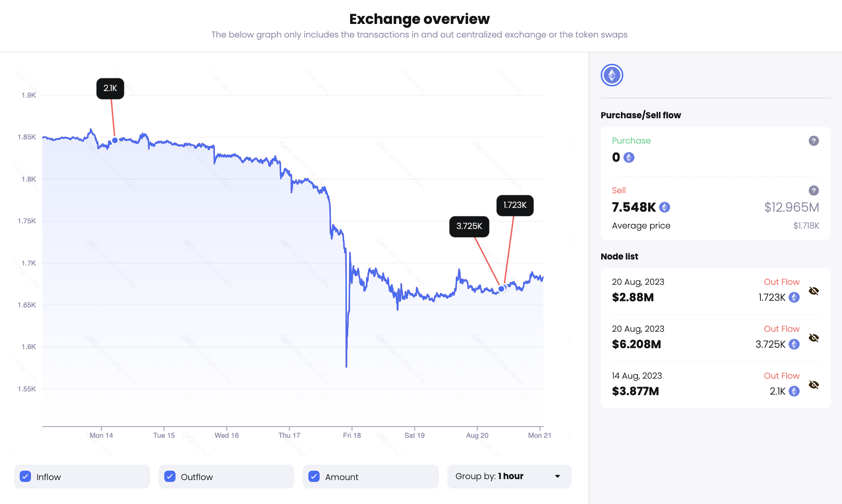Click the Ethereum icon beside 2.1K outflow
The height and width of the screenshot is (504, 842).
coord(794,391)
